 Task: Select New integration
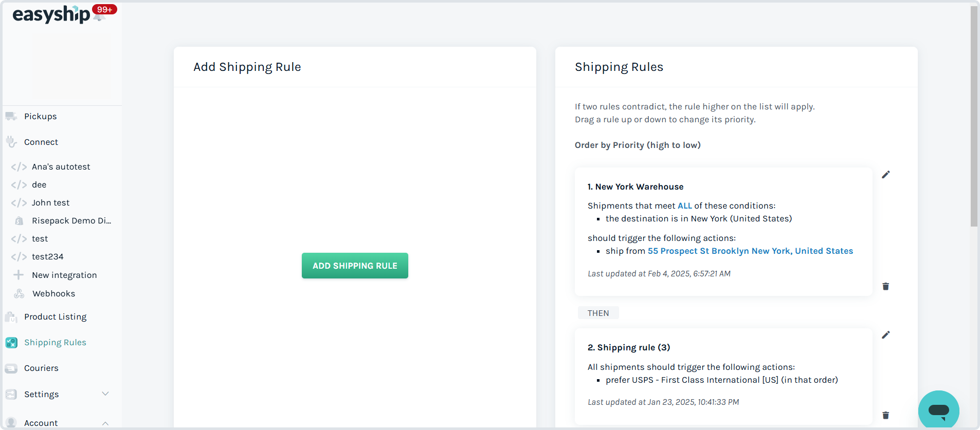(64, 275)
